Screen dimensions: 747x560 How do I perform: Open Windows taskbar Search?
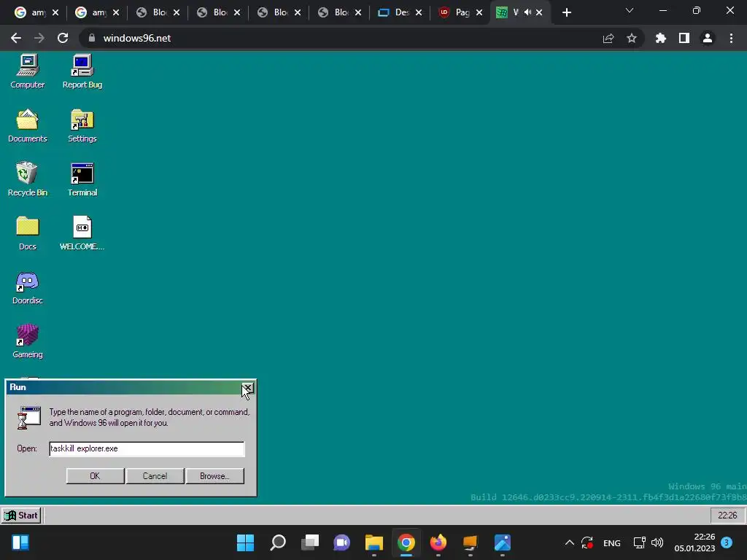tap(278, 542)
